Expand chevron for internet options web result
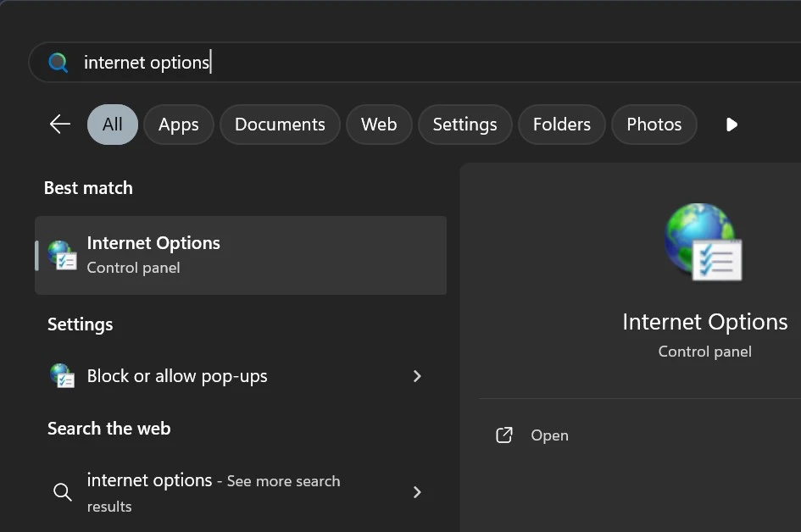Viewport: 801px width, 532px height. (x=417, y=492)
